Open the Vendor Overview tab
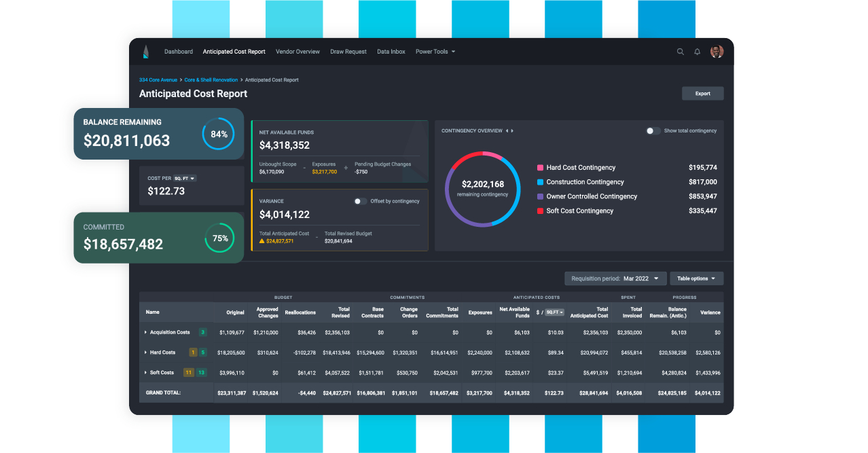Viewport: 868px width, 453px height. 297,52
